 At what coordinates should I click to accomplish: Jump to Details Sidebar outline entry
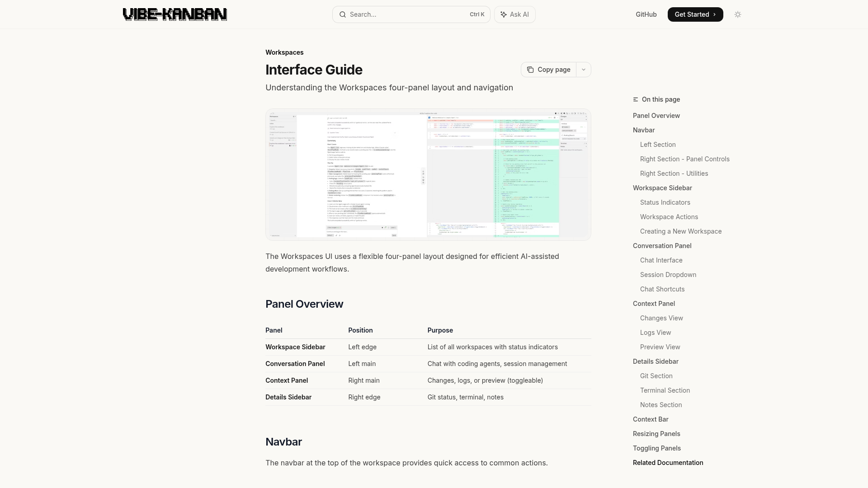[x=656, y=361]
